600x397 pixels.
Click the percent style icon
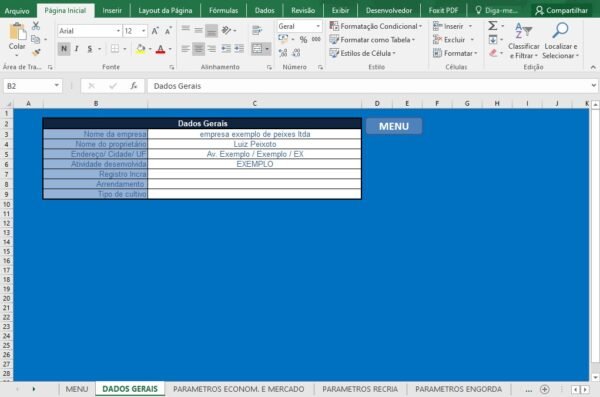coord(303,39)
